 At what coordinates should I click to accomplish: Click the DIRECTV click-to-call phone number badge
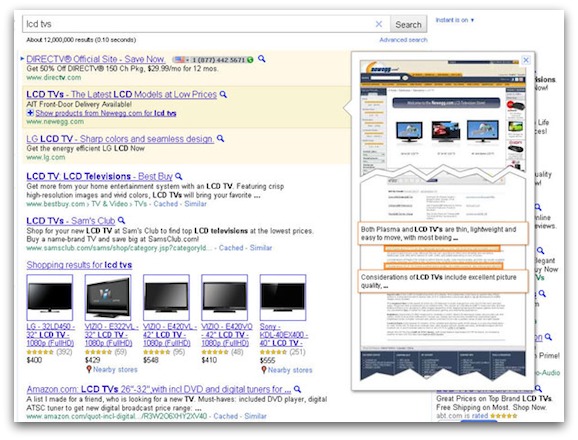(x=213, y=59)
